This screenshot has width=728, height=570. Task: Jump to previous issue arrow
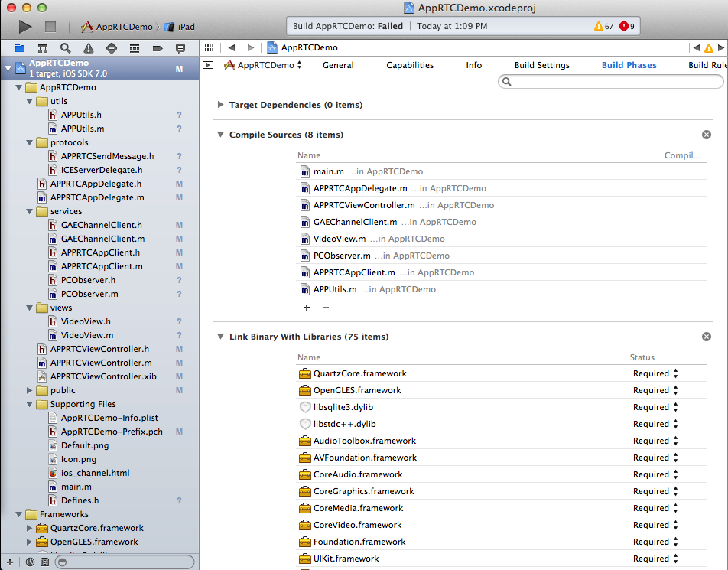pos(697,47)
